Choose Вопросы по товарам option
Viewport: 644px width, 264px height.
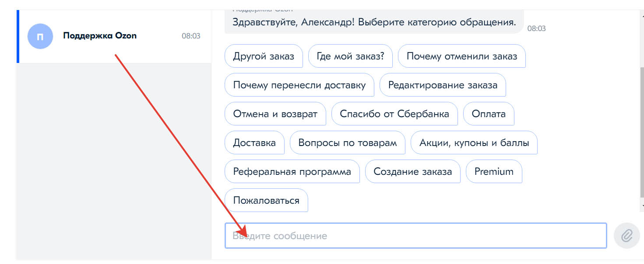point(348,143)
